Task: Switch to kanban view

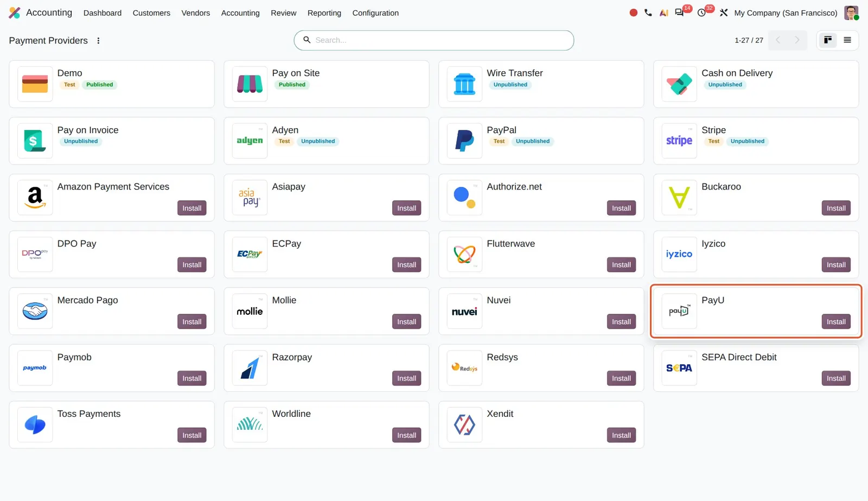Action: (x=828, y=40)
